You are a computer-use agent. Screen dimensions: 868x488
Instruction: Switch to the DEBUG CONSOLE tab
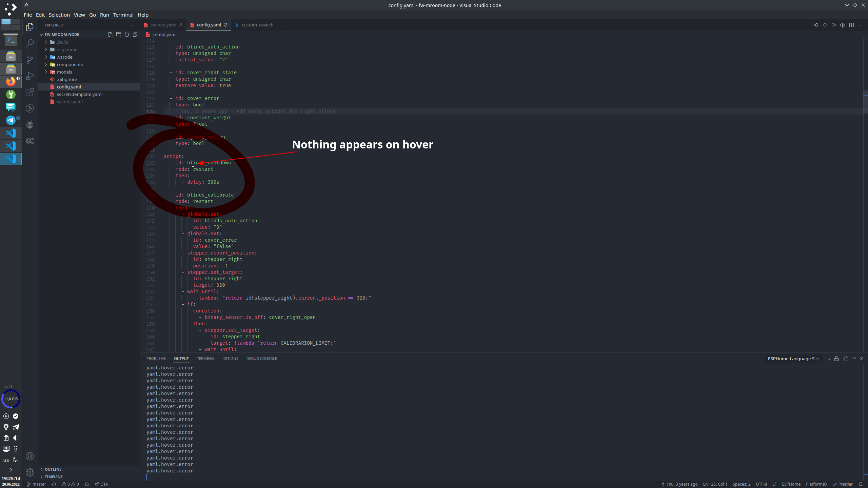[262, 358]
